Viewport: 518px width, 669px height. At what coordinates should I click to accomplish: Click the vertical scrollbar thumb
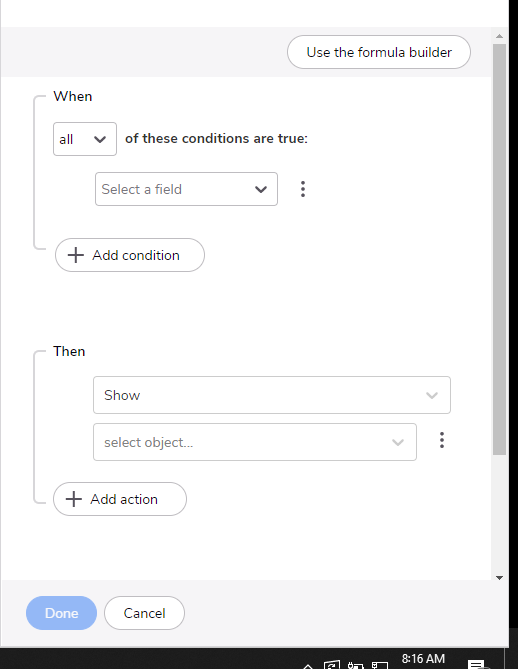(x=499, y=250)
